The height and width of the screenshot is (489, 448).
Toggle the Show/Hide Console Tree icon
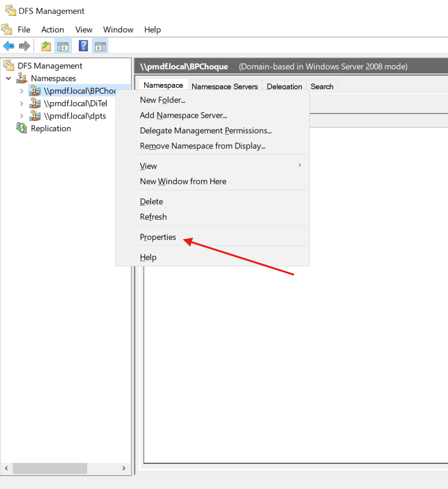point(63,46)
